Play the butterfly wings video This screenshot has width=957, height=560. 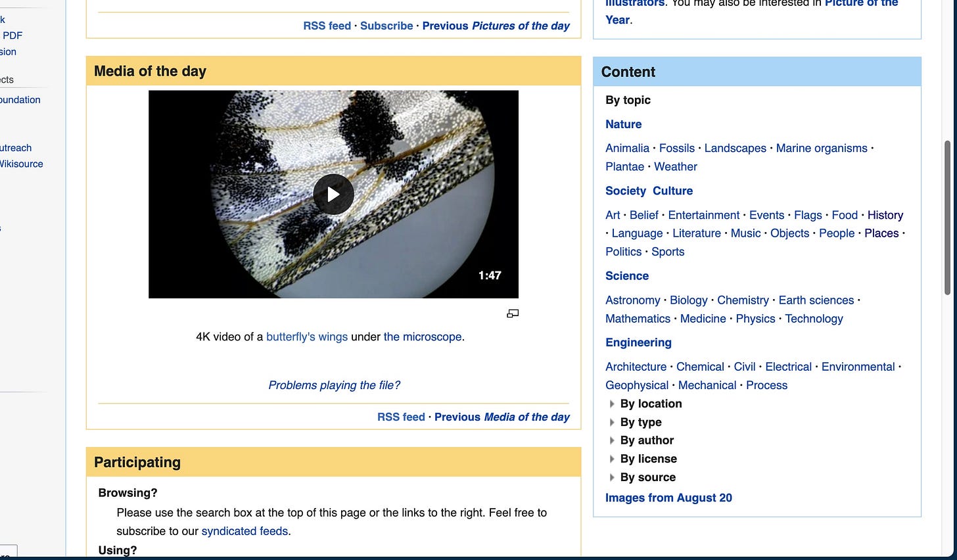tap(333, 195)
